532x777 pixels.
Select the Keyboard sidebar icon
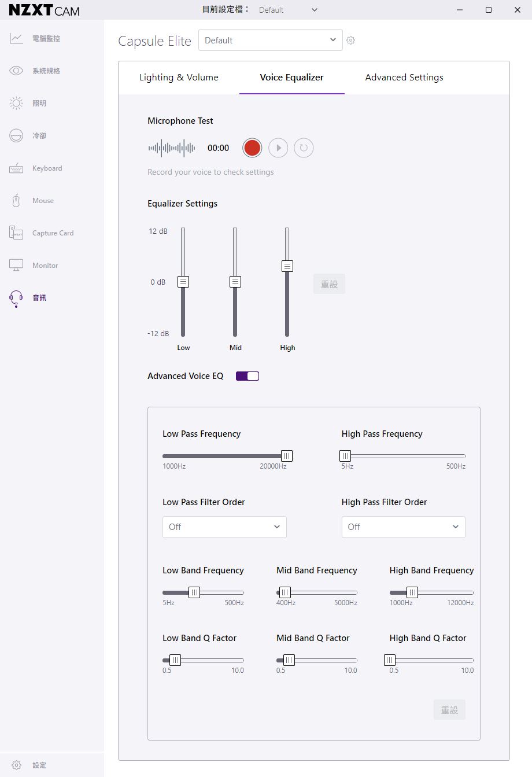pyautogui.click(x=16, y=168)
